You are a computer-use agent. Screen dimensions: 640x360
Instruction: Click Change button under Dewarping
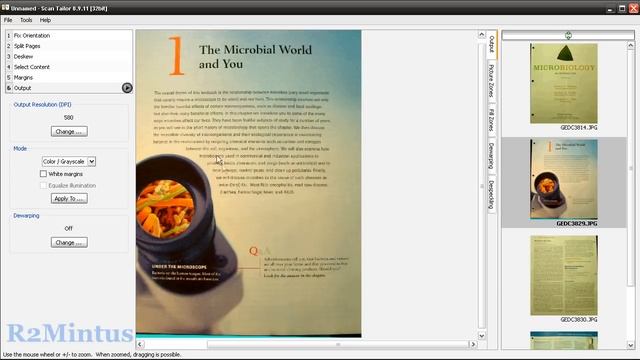point(69,242)
